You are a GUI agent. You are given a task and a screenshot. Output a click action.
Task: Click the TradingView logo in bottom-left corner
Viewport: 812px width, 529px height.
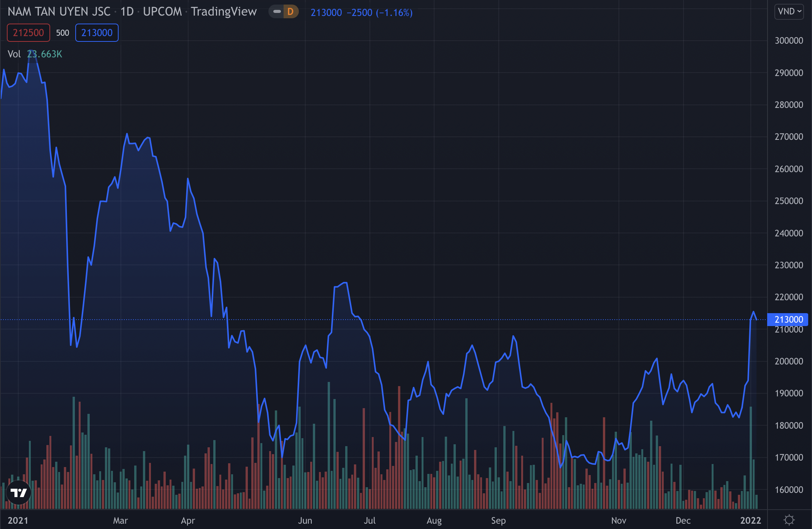coord(18,493)
